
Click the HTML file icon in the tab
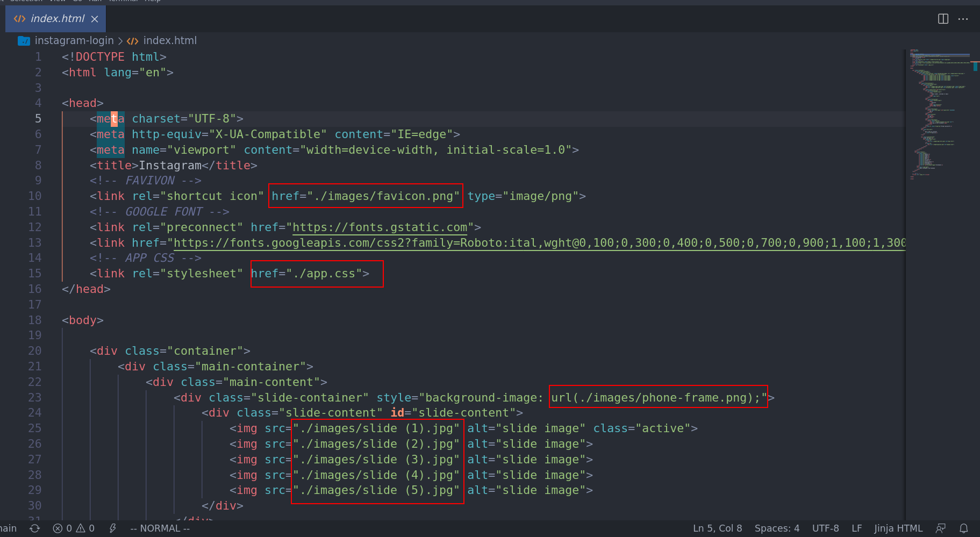19,19
